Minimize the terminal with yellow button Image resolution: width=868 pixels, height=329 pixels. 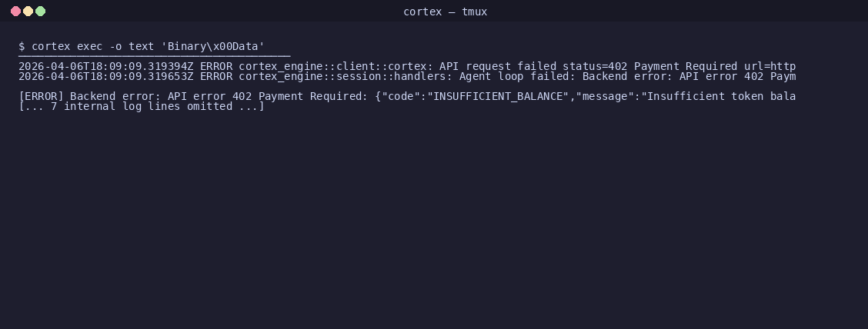click(x=28, y=11)
